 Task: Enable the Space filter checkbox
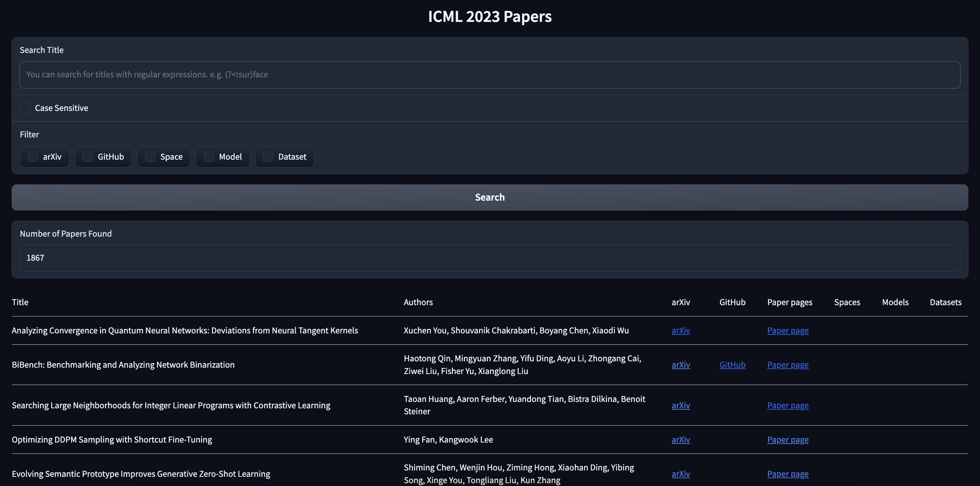(149, 156)
